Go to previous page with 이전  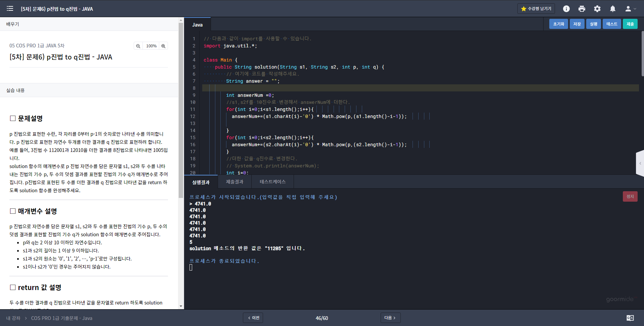pyautogui.click(x=253, y=318)
